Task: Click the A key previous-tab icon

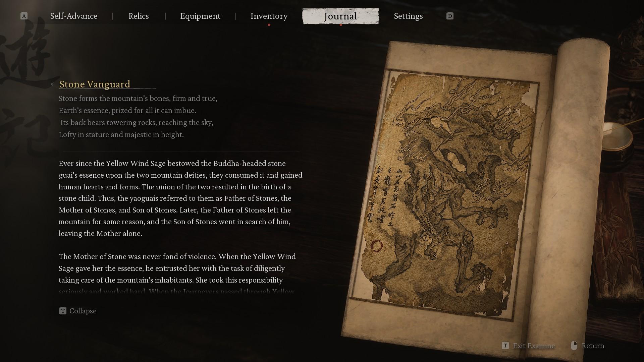Action: click(24, 16)
